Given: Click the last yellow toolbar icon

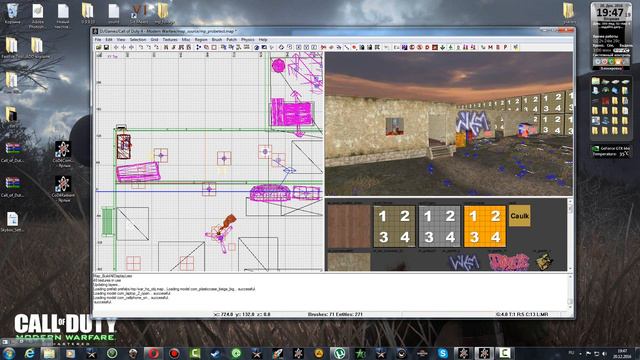Looking at the screenshot, I should (x=516, y=47).
